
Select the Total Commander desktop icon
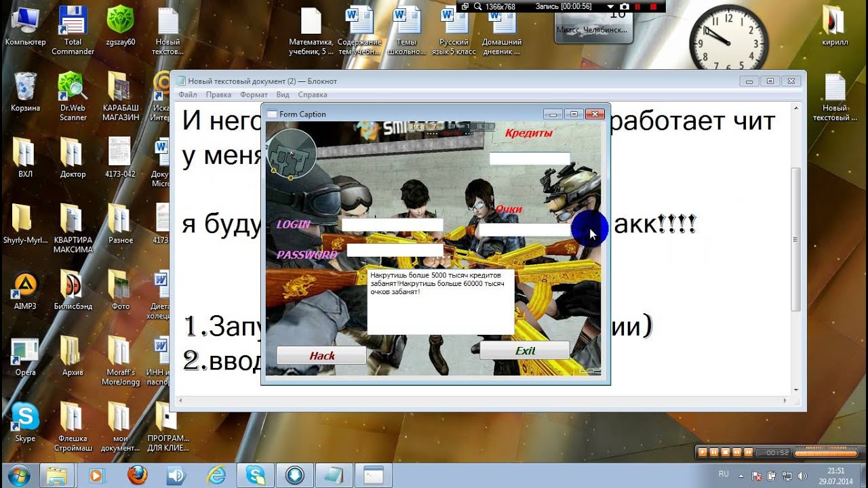(73, 30)
